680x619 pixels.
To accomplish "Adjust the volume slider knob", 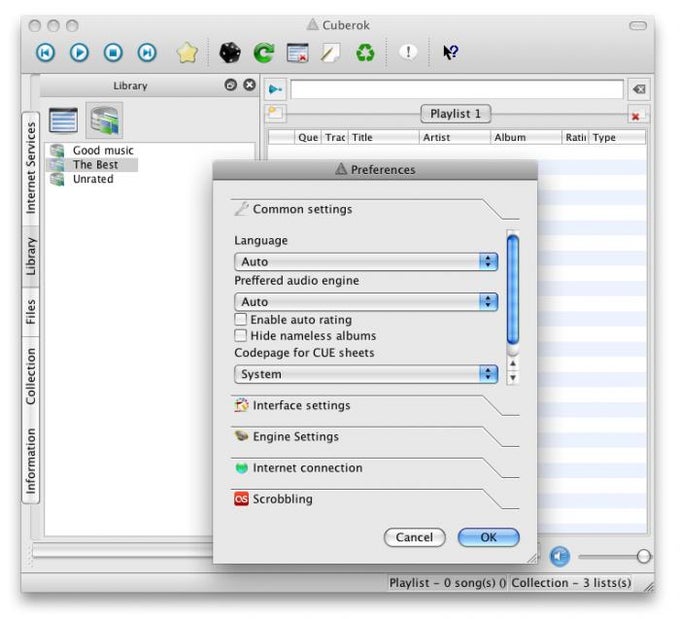I will (644, 556).
